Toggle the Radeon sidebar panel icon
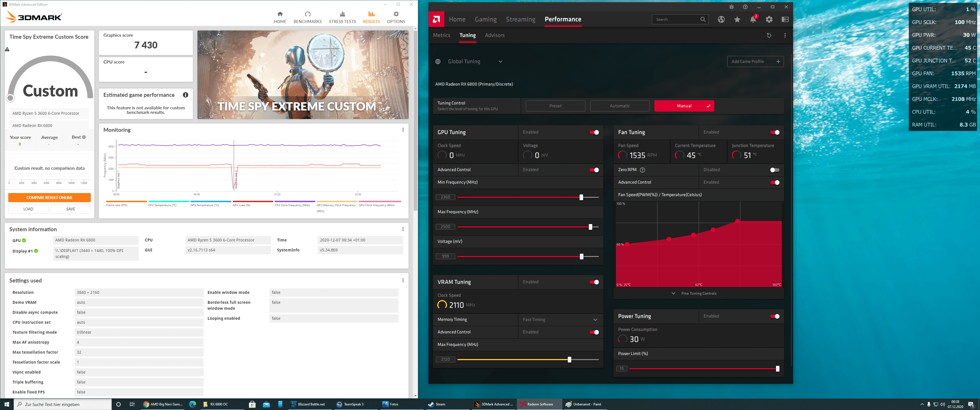Image resolution: width=980 pixels, height=410 pixels. 785,19
